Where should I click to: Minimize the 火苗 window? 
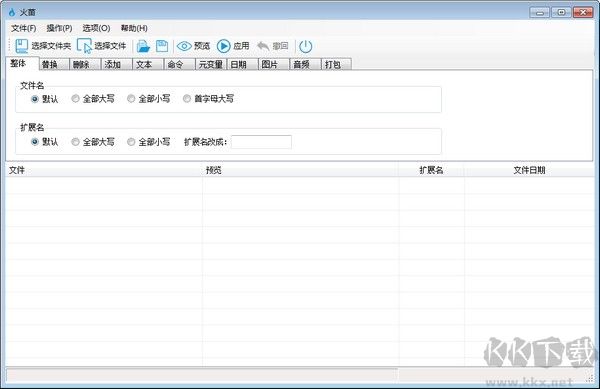[x=540, y=13]
